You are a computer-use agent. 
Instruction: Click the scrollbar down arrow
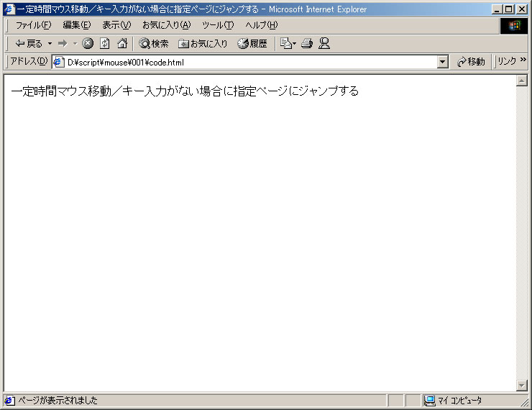pyautogui.click(x=521, y=385)
